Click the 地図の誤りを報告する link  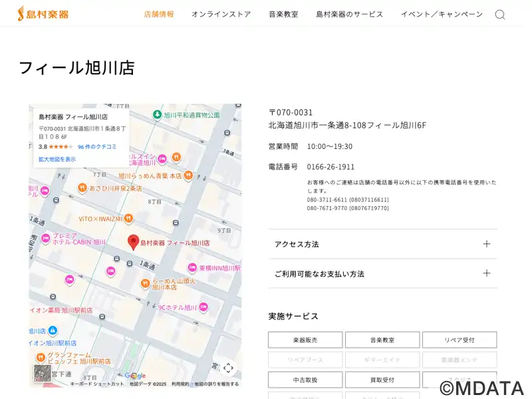217,384
